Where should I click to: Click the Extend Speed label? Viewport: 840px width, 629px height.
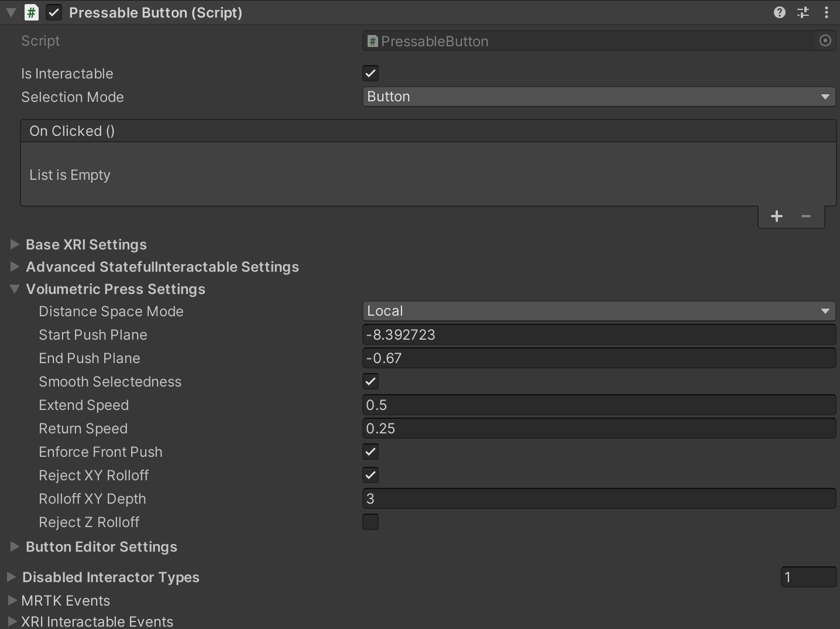click(84, 405)
